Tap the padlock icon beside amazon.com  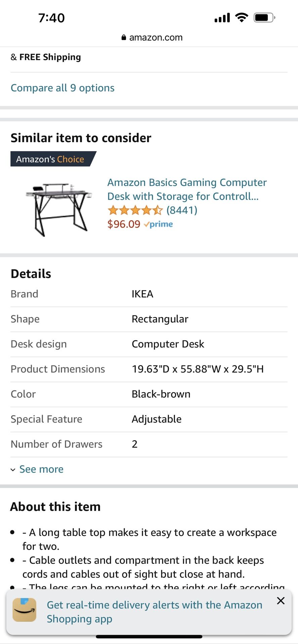click(124, 38)
